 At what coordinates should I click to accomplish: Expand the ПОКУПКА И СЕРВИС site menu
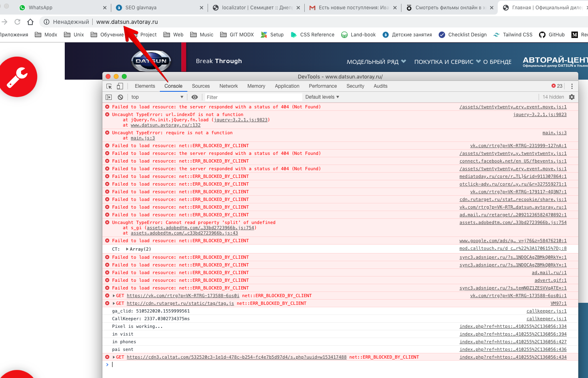point(448,62)
